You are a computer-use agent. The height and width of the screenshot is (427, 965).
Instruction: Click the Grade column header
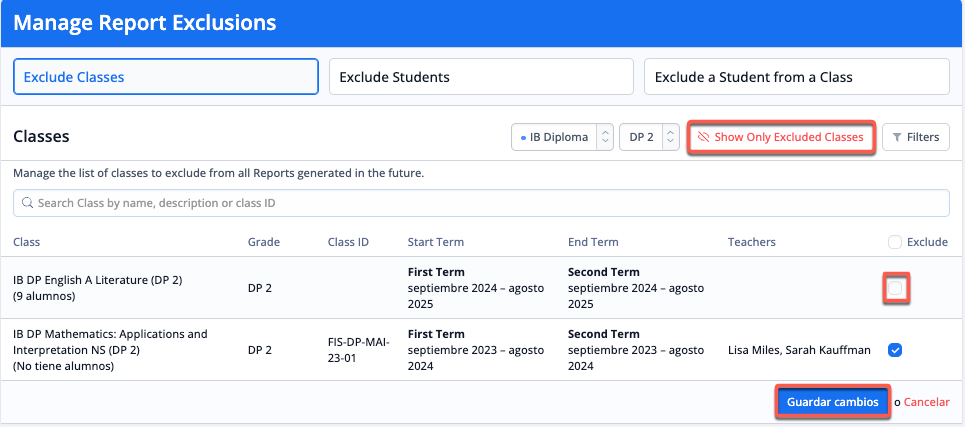pos(264,242)
